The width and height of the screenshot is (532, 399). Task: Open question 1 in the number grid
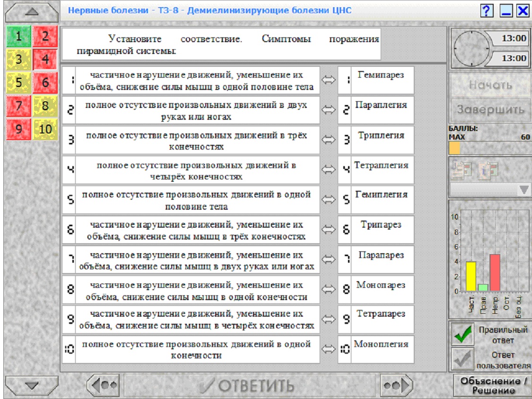click(x=18, y=36)
